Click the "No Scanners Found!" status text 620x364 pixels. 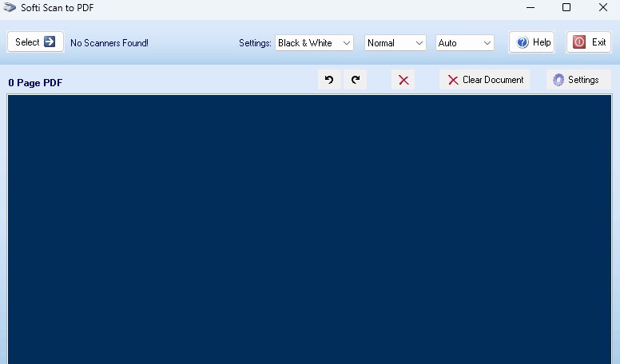point(109,43)
